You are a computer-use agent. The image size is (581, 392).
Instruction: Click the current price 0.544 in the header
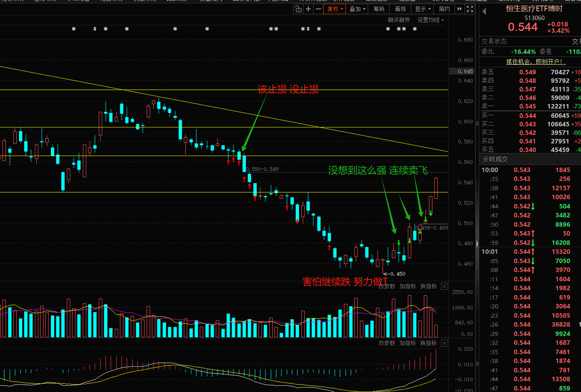522,27
